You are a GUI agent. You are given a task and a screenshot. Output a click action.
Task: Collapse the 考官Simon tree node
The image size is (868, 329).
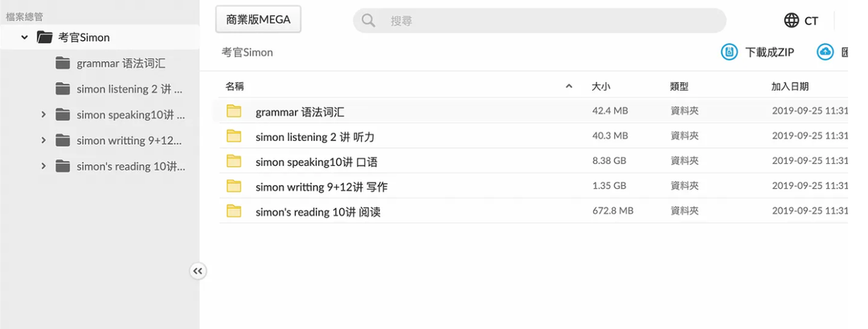point(24,38)
